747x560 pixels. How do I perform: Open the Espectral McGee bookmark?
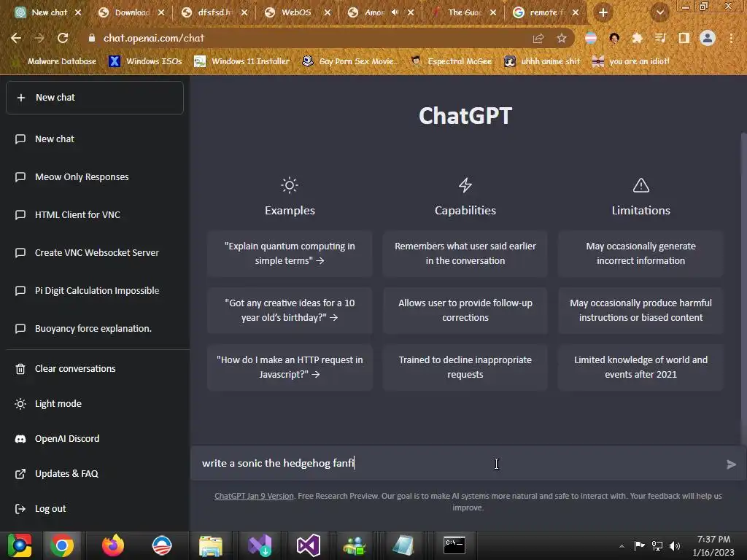pyautogui.click(x=452, y=61)
